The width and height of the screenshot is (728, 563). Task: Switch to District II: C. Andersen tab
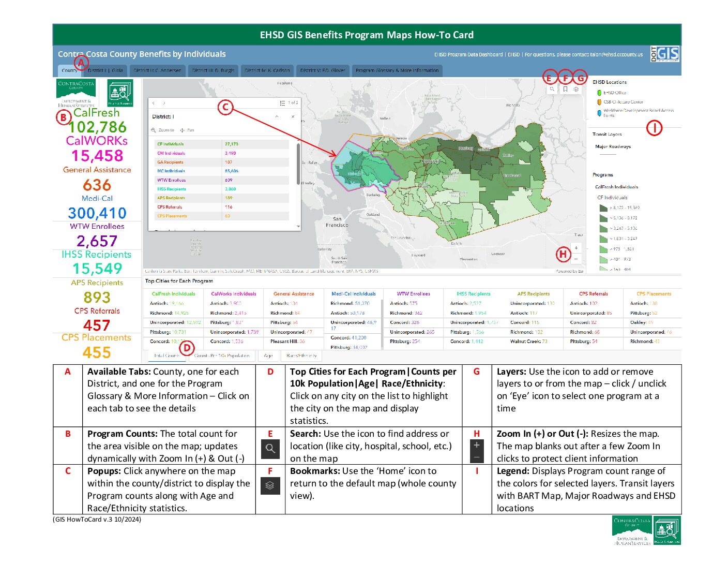157,70
